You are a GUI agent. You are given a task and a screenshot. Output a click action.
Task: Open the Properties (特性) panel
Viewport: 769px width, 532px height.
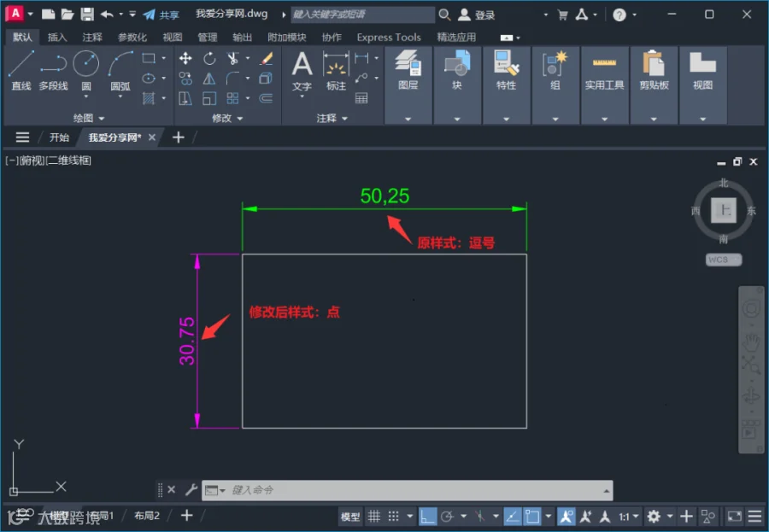(506, 71)
